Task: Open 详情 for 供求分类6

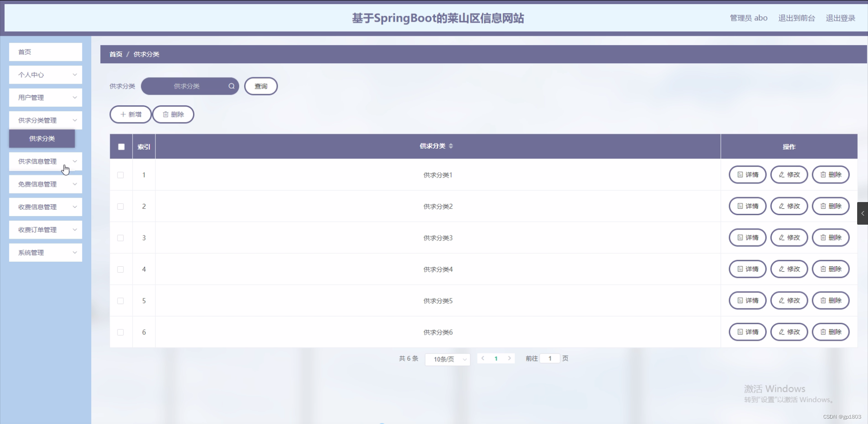Action: tap(748, 332)
